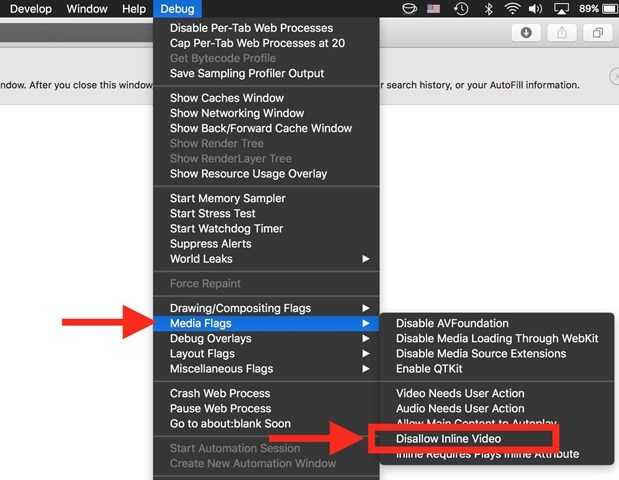Choose Start Memory Sampler

266,199
